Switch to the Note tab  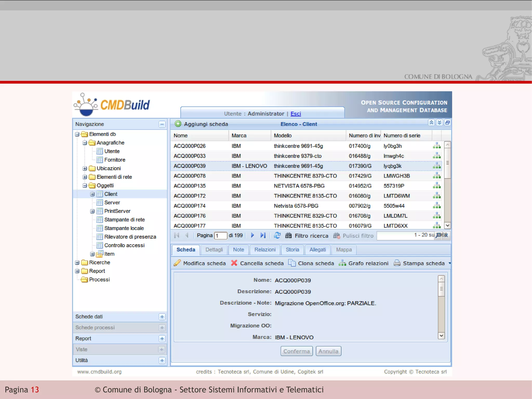click(238, 250)
